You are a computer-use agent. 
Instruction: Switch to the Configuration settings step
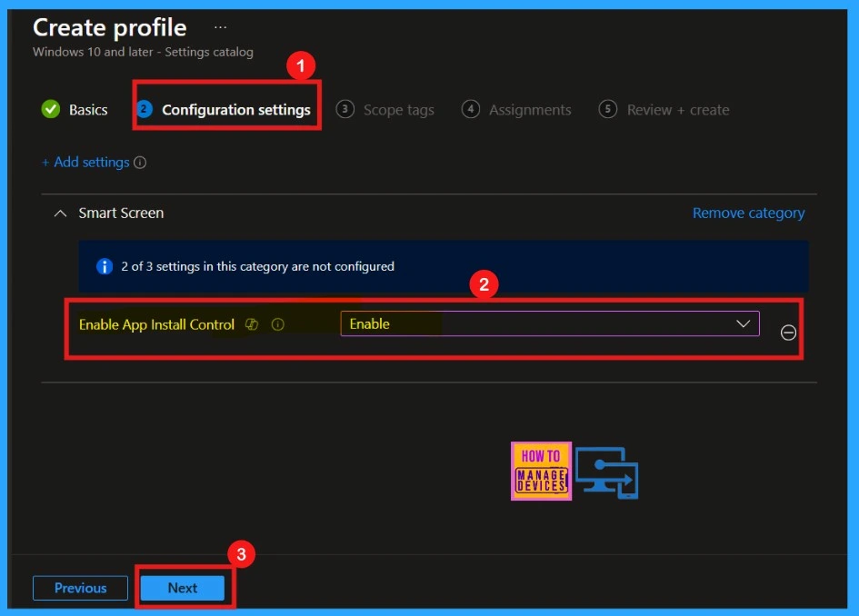tap(235, 110)
